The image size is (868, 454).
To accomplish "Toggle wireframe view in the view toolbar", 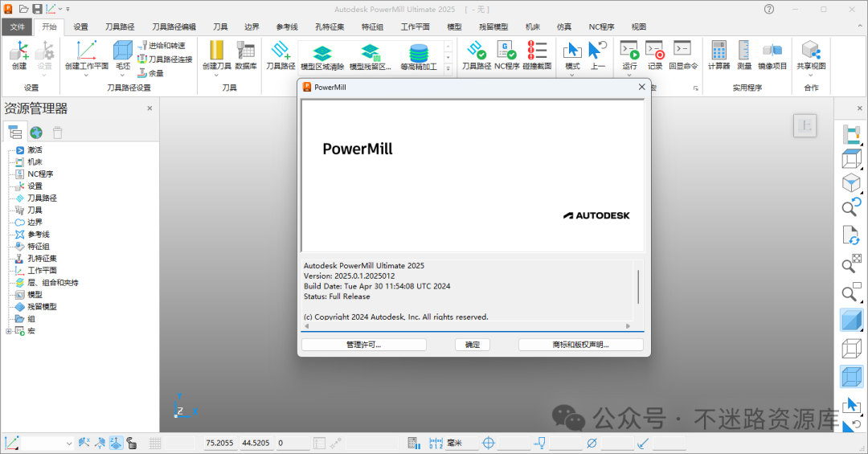I will [851, 349].
